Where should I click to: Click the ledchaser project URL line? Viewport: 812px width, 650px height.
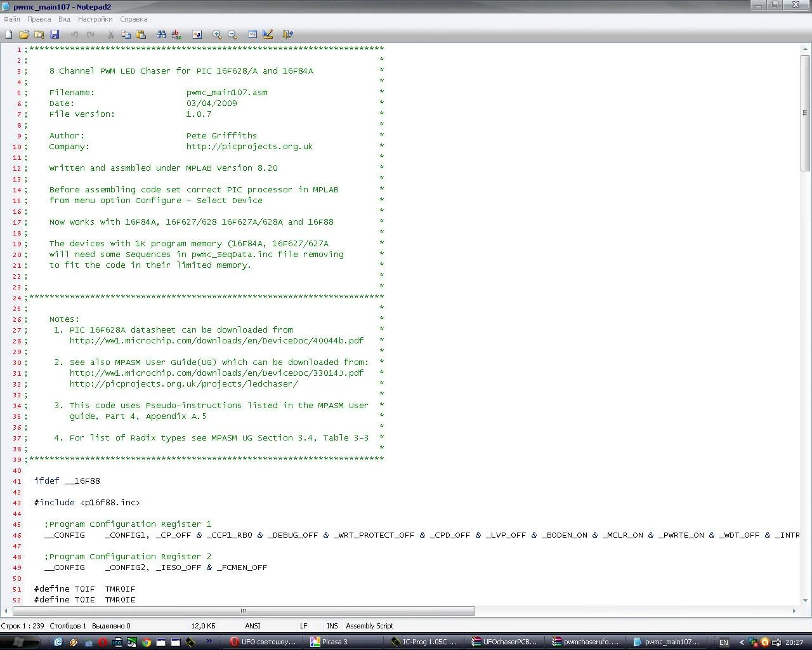pos(184,384)
